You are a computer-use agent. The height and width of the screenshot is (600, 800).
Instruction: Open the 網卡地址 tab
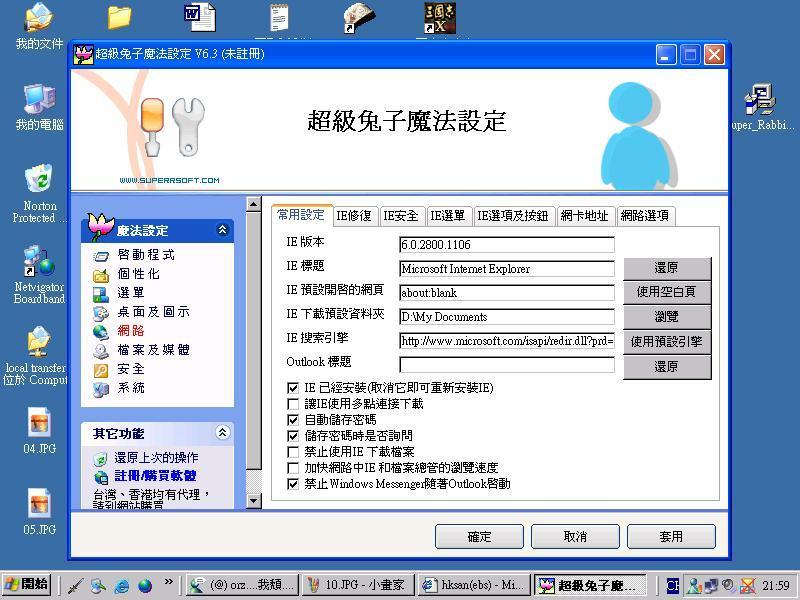click(585, 216)
